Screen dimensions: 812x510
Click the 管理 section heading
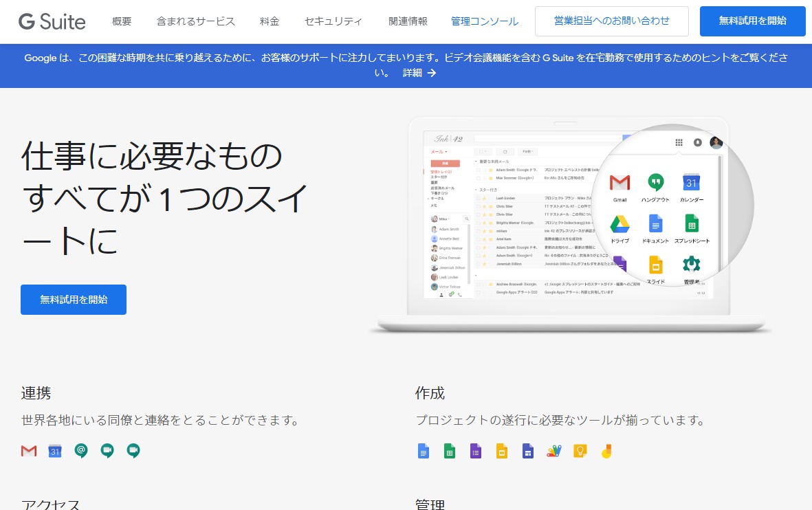click(x=430, y=505)
